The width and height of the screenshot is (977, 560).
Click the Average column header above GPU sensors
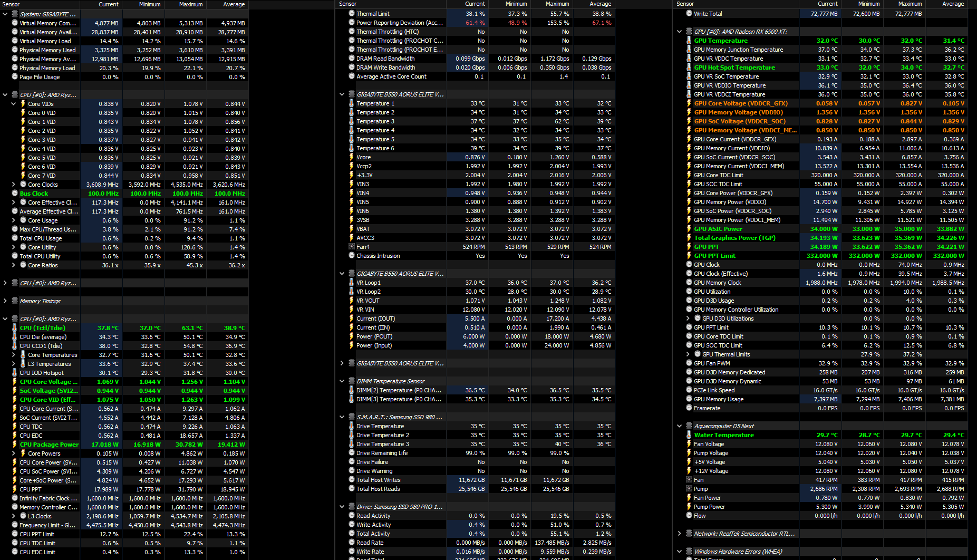point(953,4)
